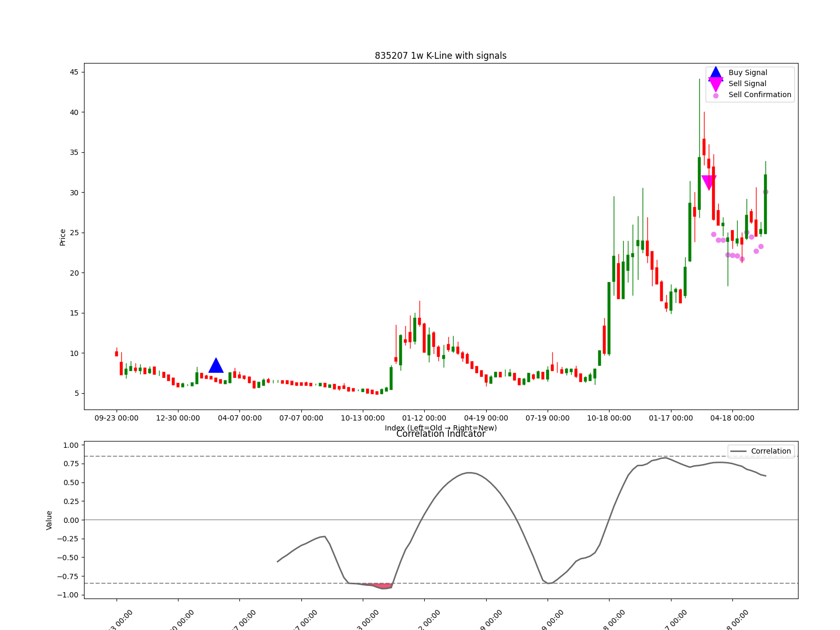
Task: Click the 'Correlation Indicator' subplot title
Action: (x=440, y=434)
